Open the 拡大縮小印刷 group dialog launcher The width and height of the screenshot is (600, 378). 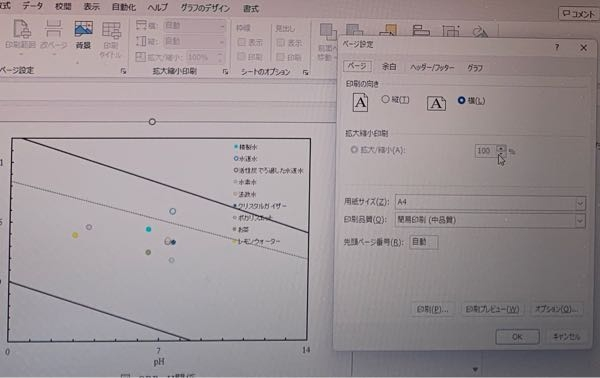(x=225, y=72)
